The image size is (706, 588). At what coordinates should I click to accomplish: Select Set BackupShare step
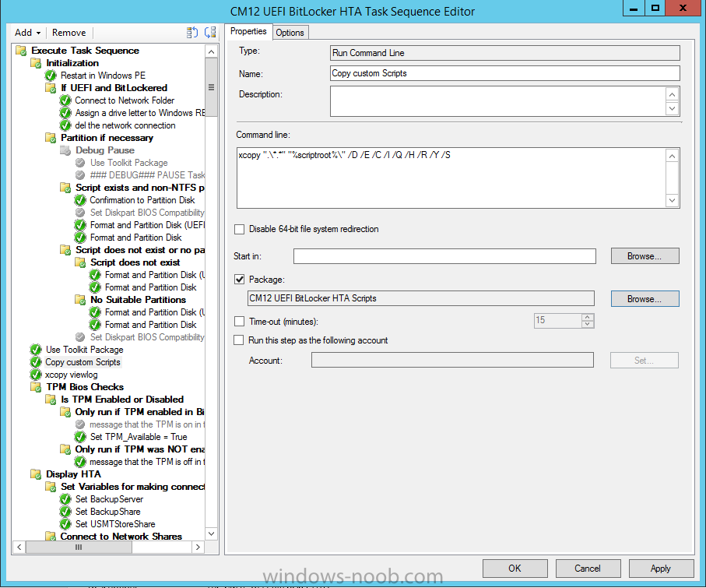pyautogui.click(x=108, y=512)
